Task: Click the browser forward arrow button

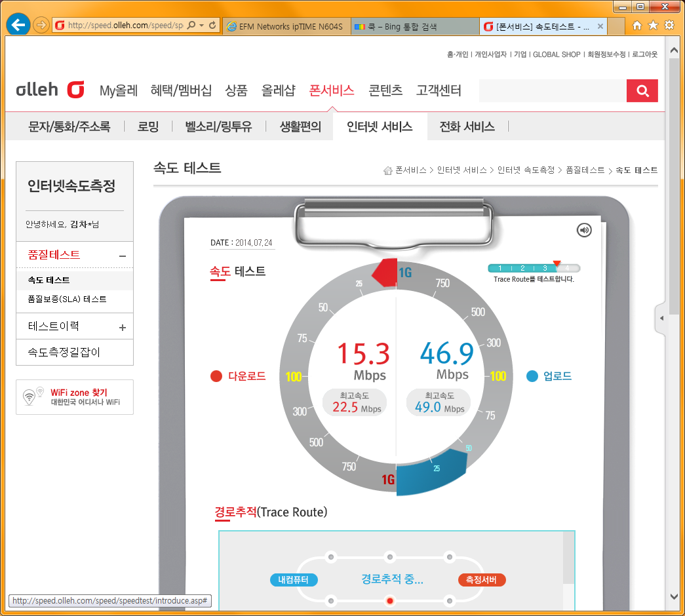Action: coord(41,25)
